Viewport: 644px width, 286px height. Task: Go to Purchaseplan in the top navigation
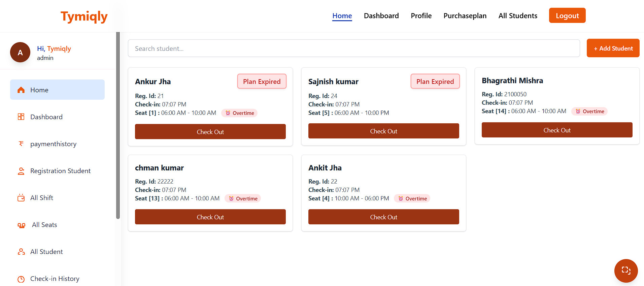(465, 16)
